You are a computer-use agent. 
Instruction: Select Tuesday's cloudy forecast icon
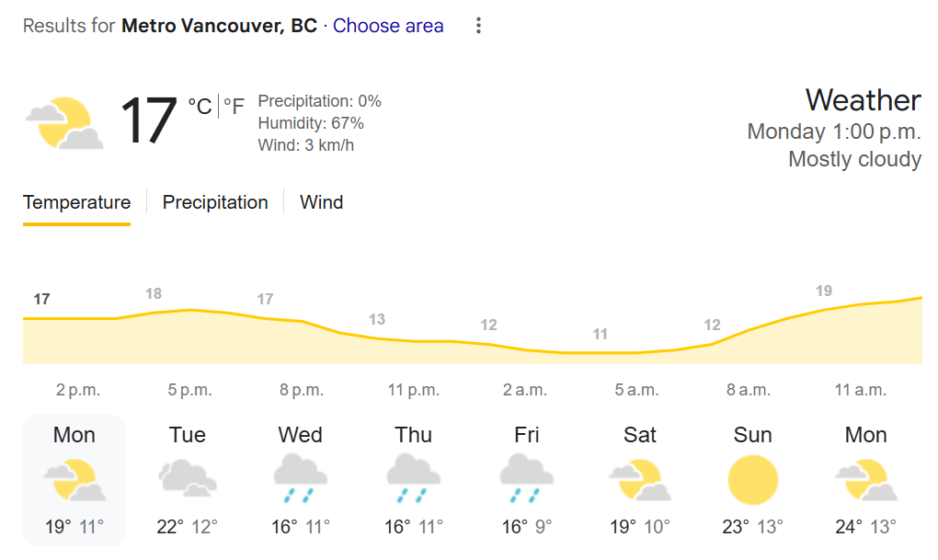coord(188,478)
